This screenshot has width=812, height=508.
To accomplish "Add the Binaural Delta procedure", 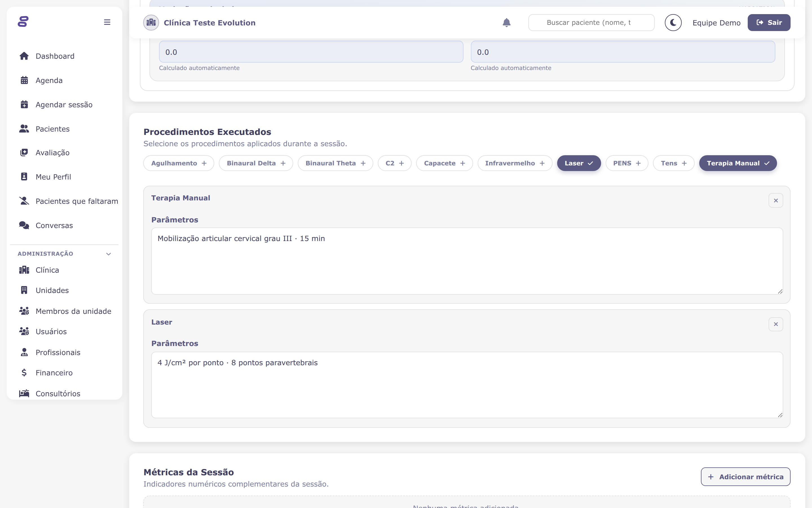I will tap(256, 163).
